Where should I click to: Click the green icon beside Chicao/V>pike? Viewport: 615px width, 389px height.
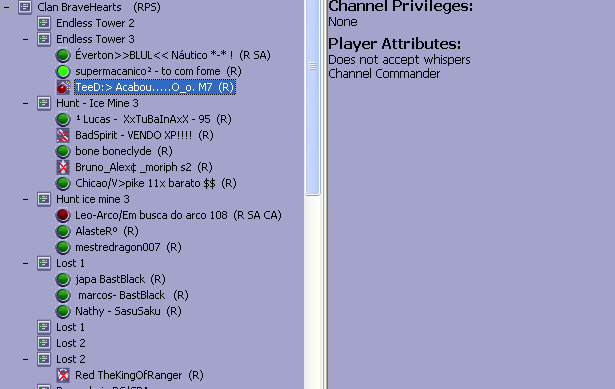pos(63,183)
